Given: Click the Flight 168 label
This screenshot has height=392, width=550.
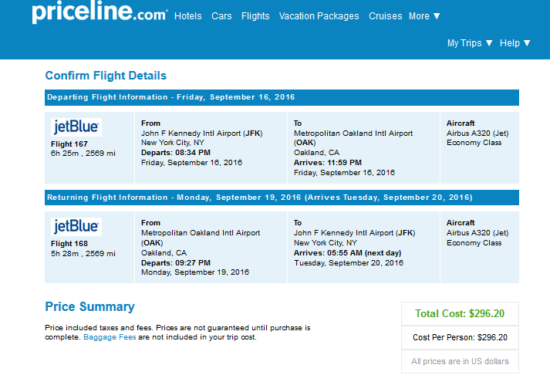Looking at the screenshot, I should (69, 244).
